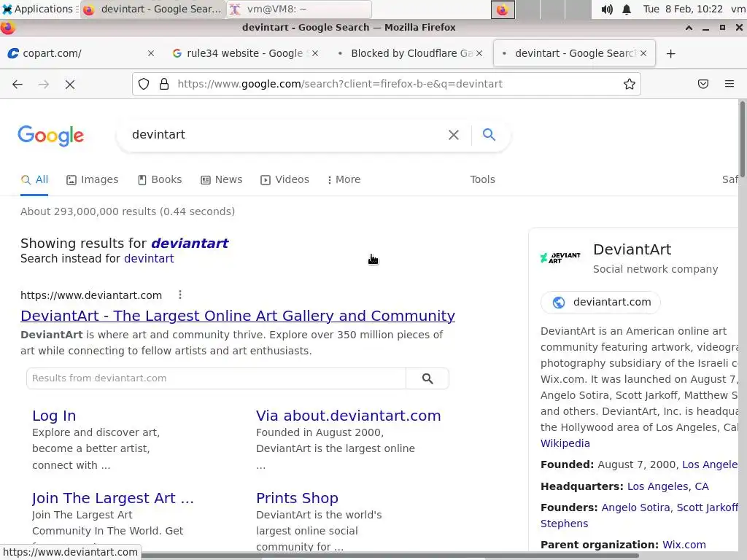
Task: Close the copart.com tab
Action: tap(151, 53)
